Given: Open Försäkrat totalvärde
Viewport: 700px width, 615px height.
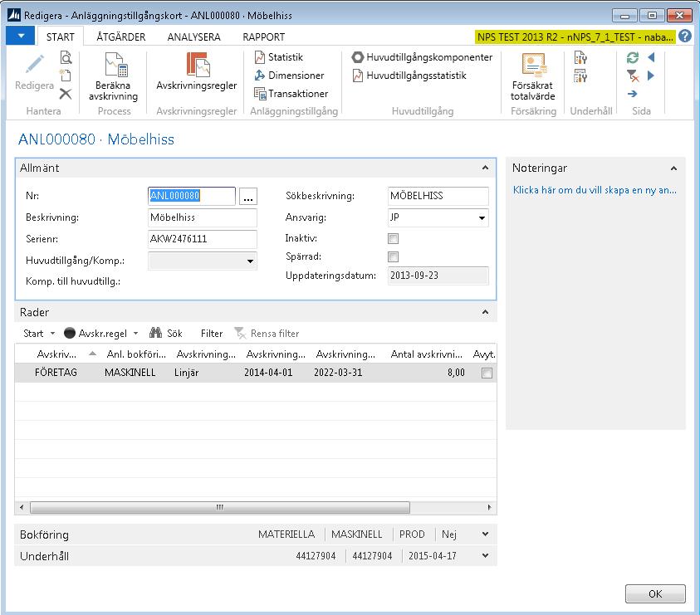Looking at the screenshot, I should [533, 76].
